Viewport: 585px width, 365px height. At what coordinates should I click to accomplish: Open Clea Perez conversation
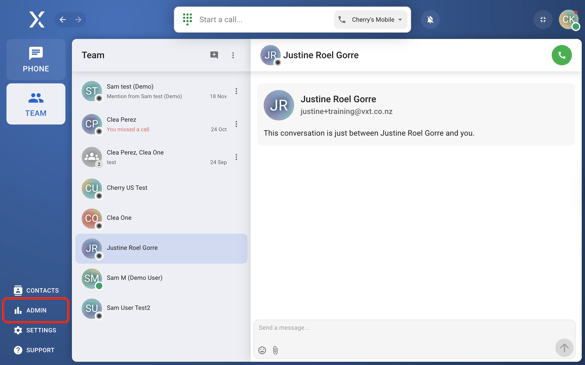161,124
